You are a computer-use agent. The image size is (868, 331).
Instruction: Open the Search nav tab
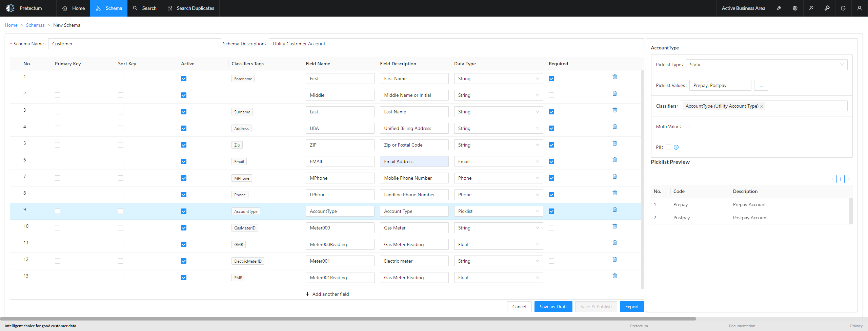[x=145, y=8]
